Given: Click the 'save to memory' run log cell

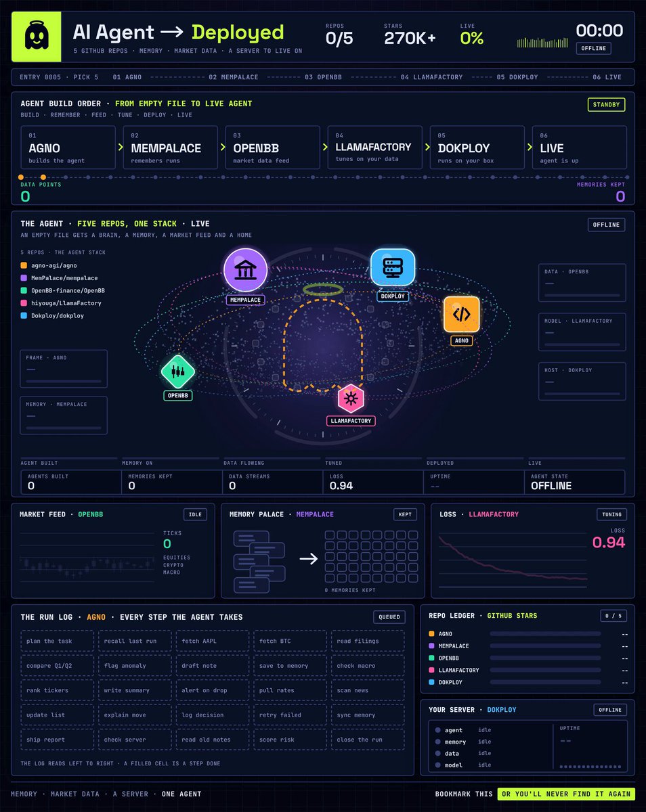Looking at the screenshot, I should tap(290, 666).
